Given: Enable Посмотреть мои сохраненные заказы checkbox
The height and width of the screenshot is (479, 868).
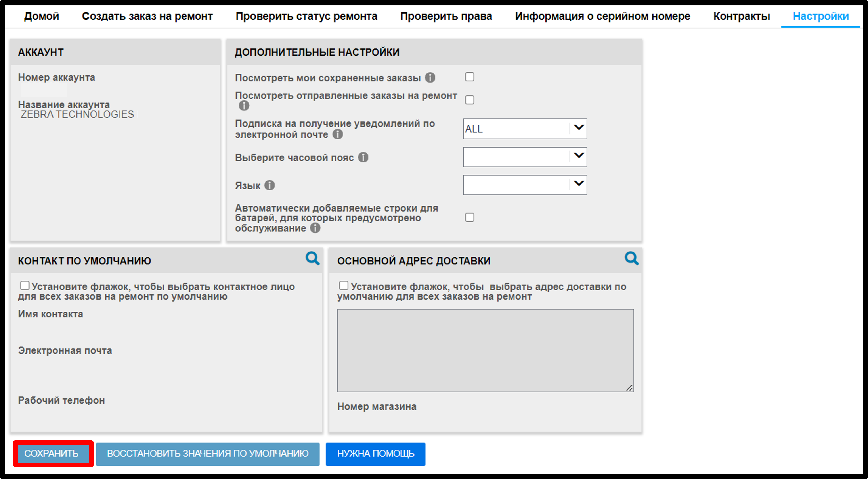Looking at the screenshot, I should (x=469, y=77).
